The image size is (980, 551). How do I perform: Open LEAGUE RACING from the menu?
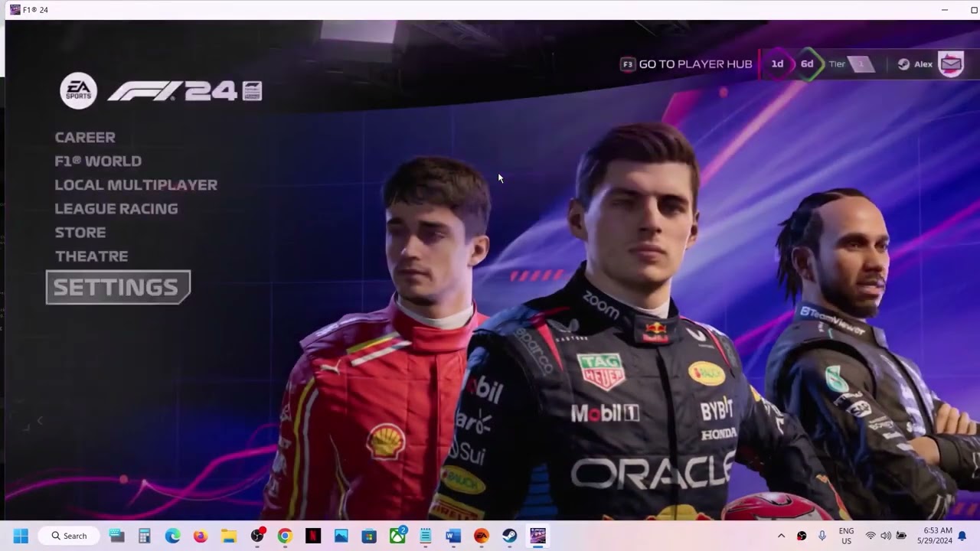click(116, 209)
